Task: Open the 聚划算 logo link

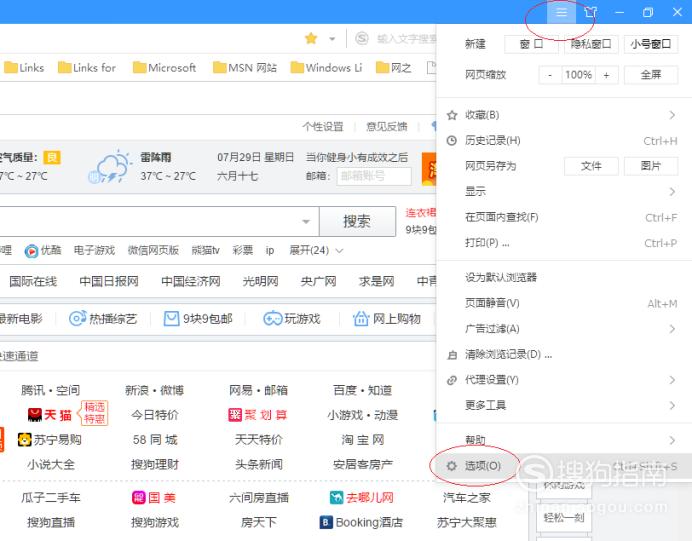Action: point(258,415)
